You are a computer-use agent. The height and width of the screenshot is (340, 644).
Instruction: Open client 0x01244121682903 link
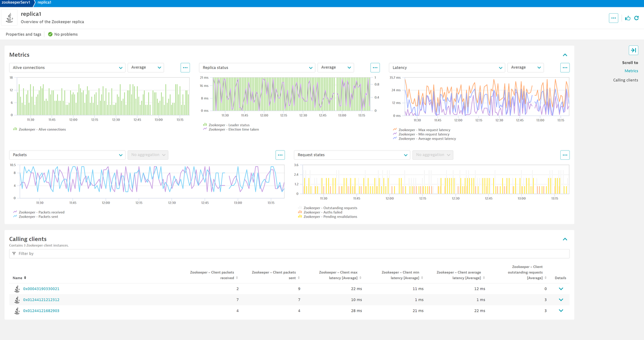pyautogui.click(x=41, y=311)
